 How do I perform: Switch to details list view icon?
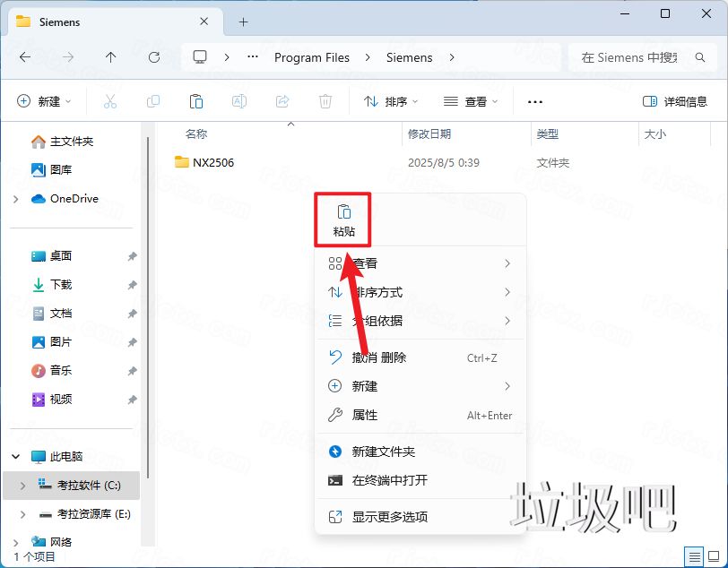[693, 556]
